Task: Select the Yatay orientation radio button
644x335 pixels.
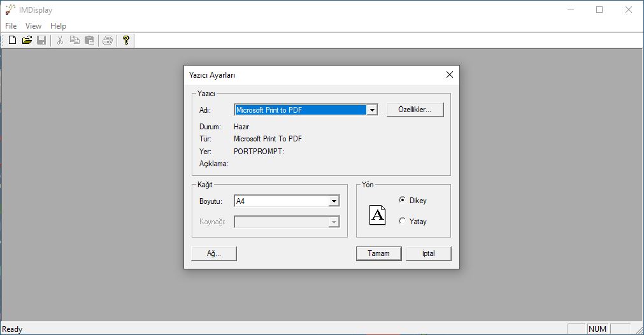Action: [402, 221]
